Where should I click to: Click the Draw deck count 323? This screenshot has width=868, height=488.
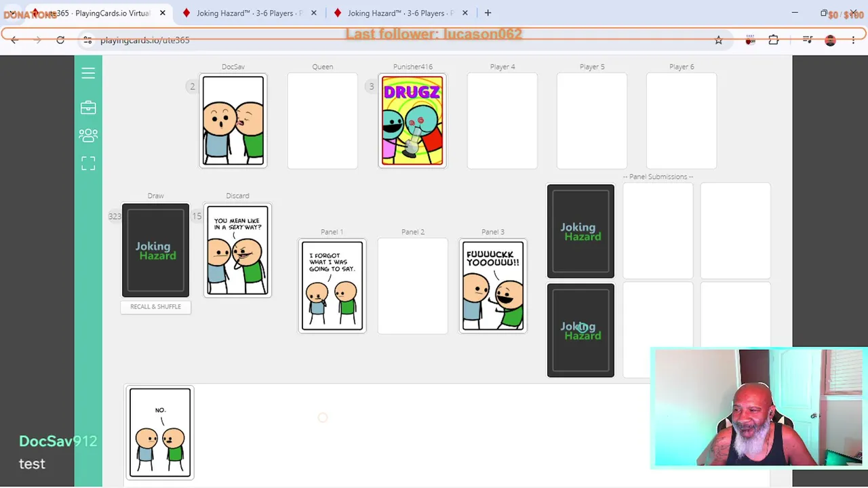pyautogui.click(x=115, y=216)
